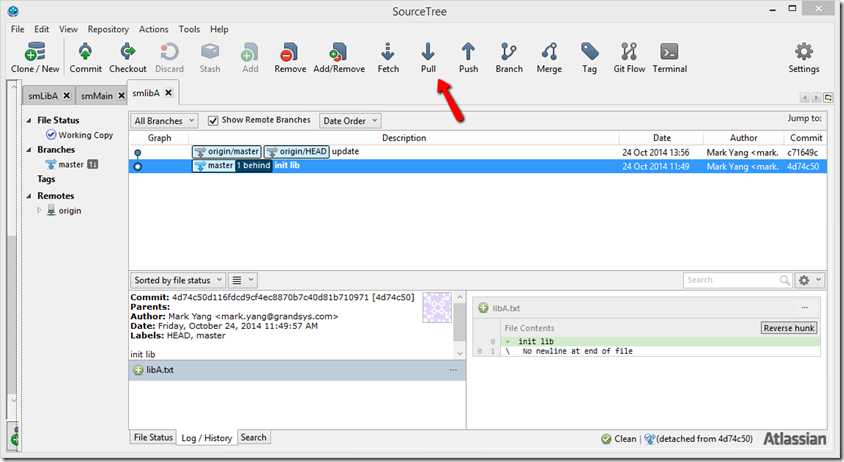The width and height of the screenshot is (844, 462).
Task: Open the file list view mode dropdown
Action: 242,280
